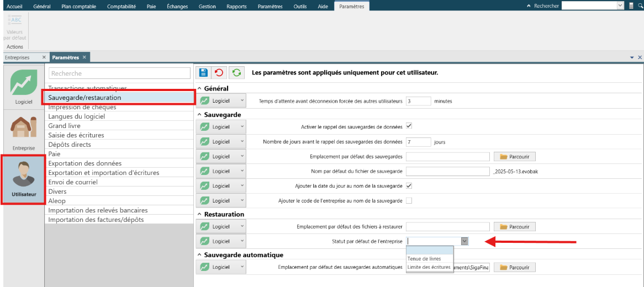Choose Tenue de livres option
This screenshot has height=287, width=644.
[430, 259]
